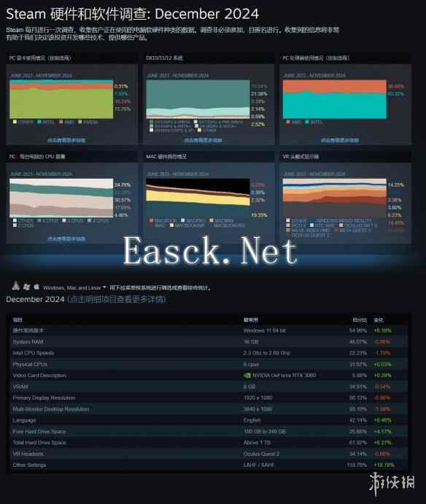
Task: Expand the Total Hard Drive Space row
Action: point(209,443)
